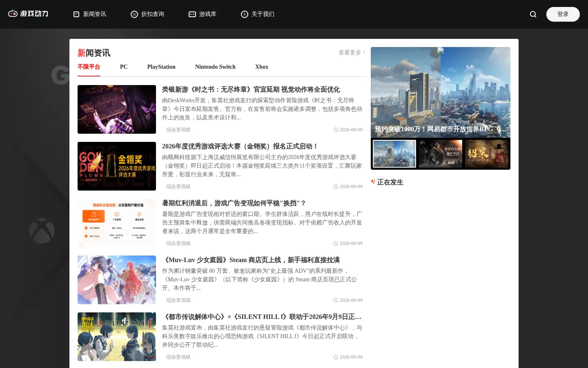Click the 2026-09-09 date of Muv-Luv article
Viewport: 588px width, 368px height.
point(351,300)
